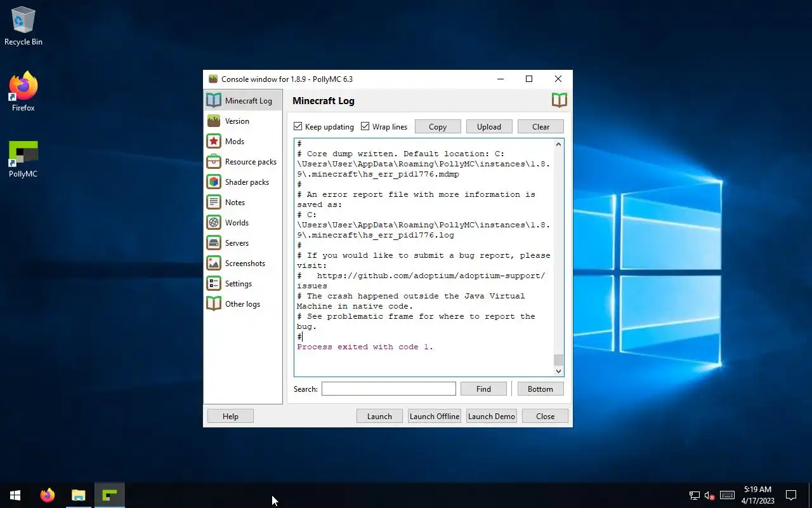Viewport: 812px width, 508px height.
Task: Switch to the Shader packs page
Action: [243, 182]
